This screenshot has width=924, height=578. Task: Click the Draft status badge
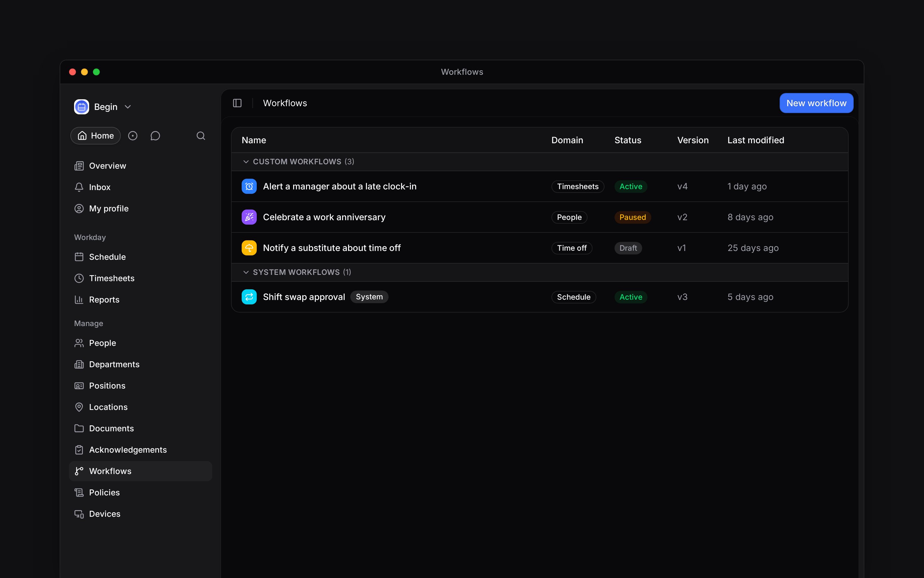[x=628, y=248]
